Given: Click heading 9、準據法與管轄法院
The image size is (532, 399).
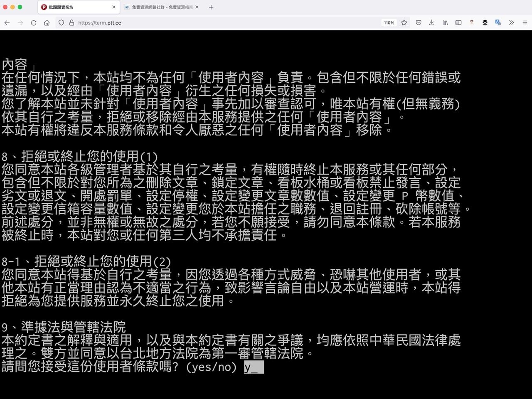Looking at the screenshot, I should [x=64, y=327].
